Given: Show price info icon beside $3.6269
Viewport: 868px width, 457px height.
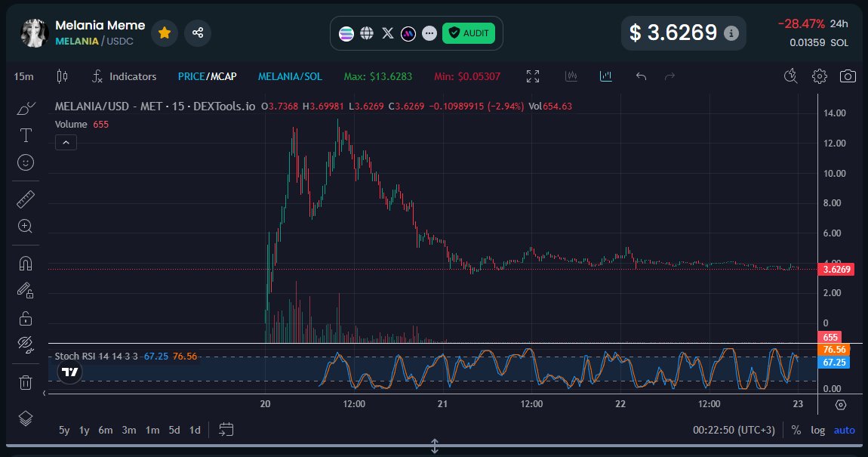Looking at the screenshot, I should click(x=731, y=33).
